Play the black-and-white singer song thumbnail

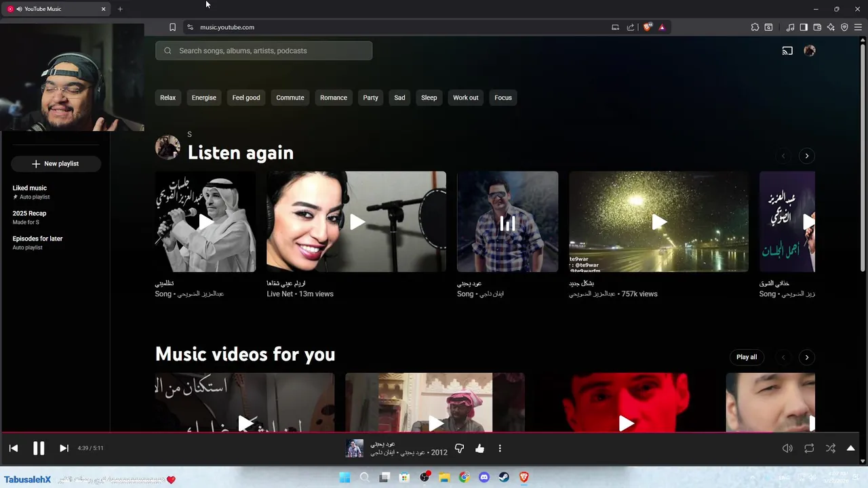205,222
